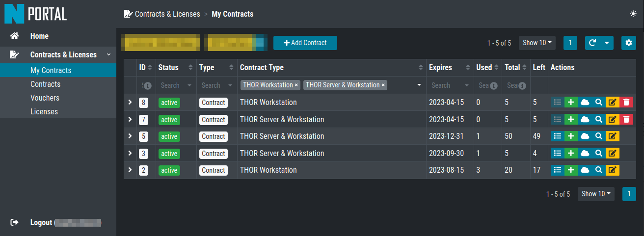Sort the table by Total column
This screenshot has height=236, width=644.
coord(516,68)
